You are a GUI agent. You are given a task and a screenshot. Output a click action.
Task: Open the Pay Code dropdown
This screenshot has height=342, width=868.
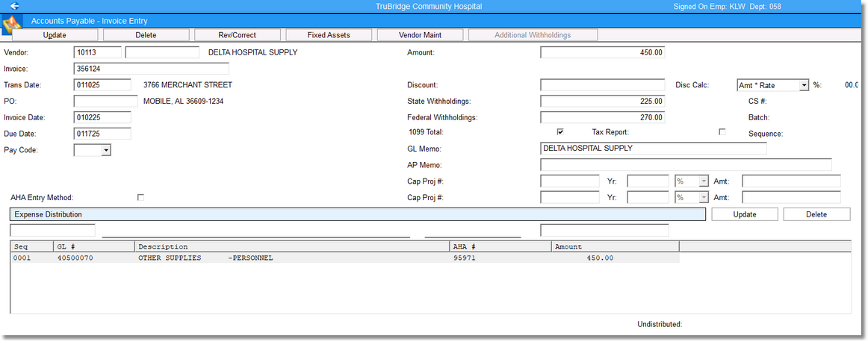point(106,150)
